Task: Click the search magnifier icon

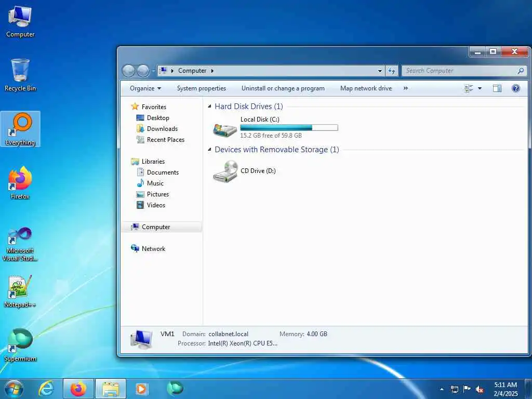Action: [521, 71]
